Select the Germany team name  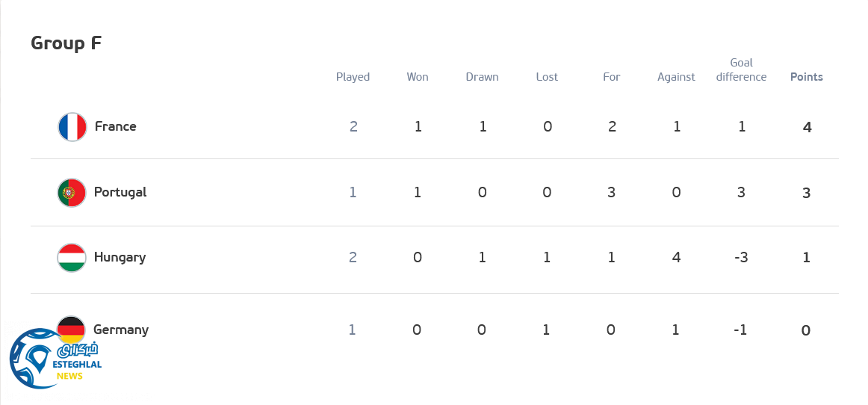121,330
